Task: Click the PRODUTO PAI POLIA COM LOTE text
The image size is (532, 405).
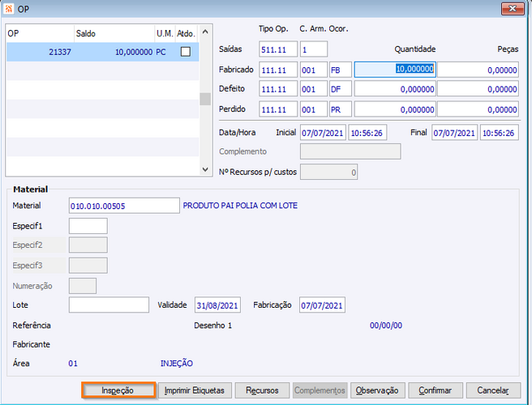Action: click(x=240, y=206)
